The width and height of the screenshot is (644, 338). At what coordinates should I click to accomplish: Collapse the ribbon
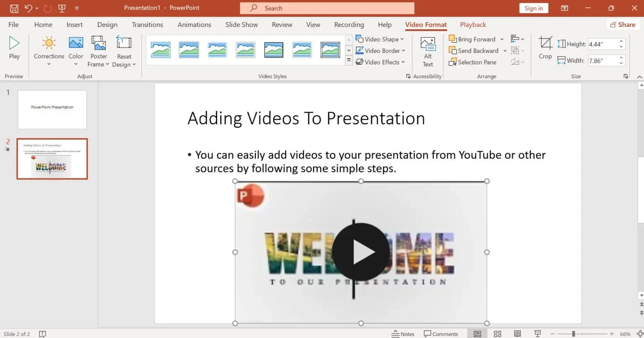pos(639,77)
